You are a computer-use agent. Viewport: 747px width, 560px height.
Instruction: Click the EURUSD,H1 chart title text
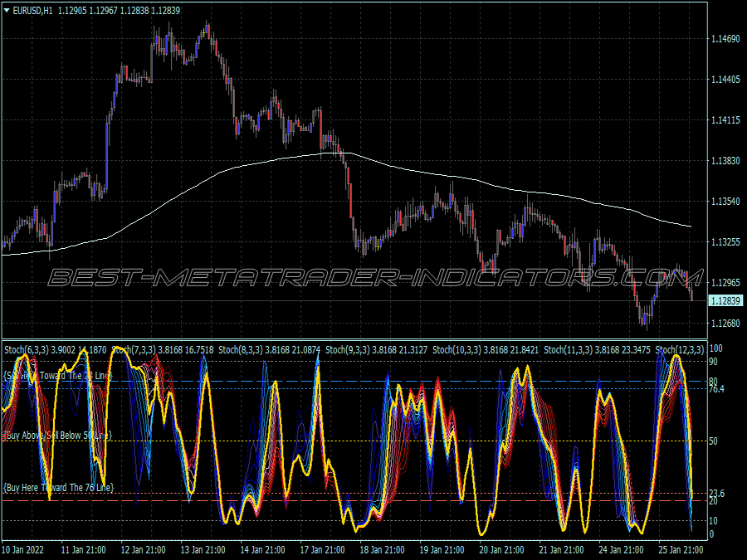32,11
